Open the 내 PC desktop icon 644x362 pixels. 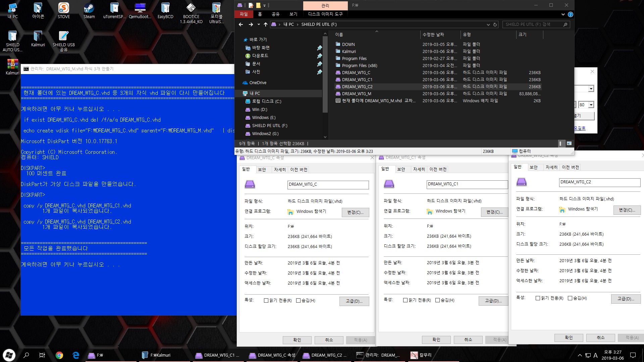click(12, 11)
